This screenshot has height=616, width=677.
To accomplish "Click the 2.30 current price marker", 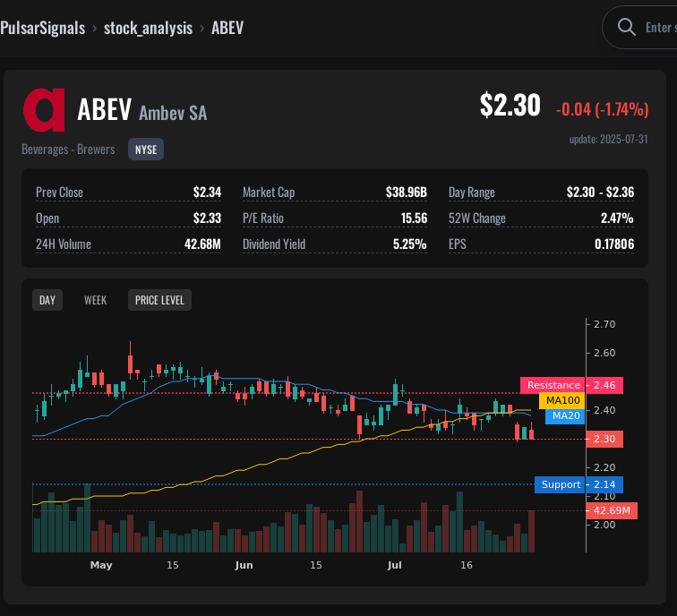I will (x=604, y=439).
